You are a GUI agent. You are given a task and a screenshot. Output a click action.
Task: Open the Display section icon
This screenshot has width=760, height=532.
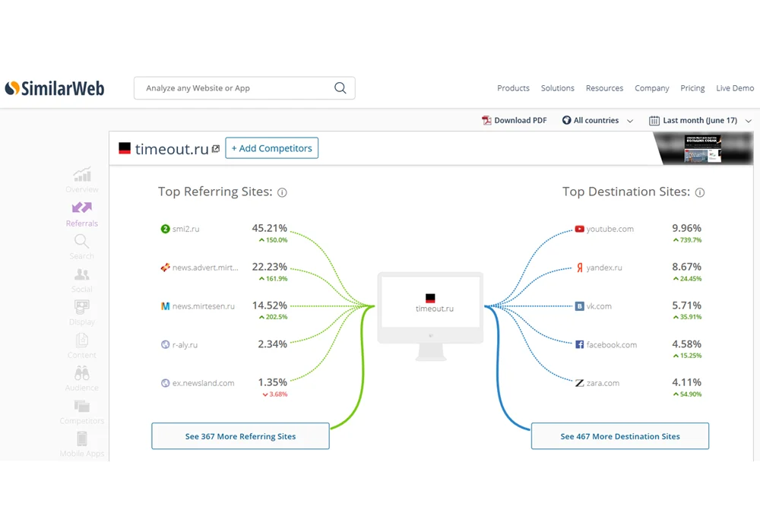coord(82,307)
